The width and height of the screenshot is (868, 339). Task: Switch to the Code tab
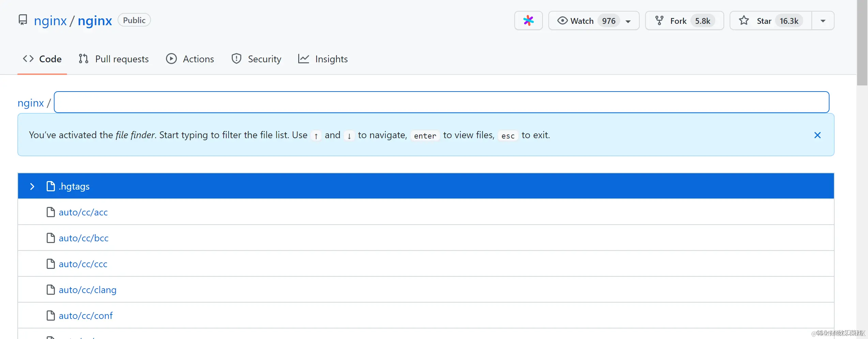(42, 59)
